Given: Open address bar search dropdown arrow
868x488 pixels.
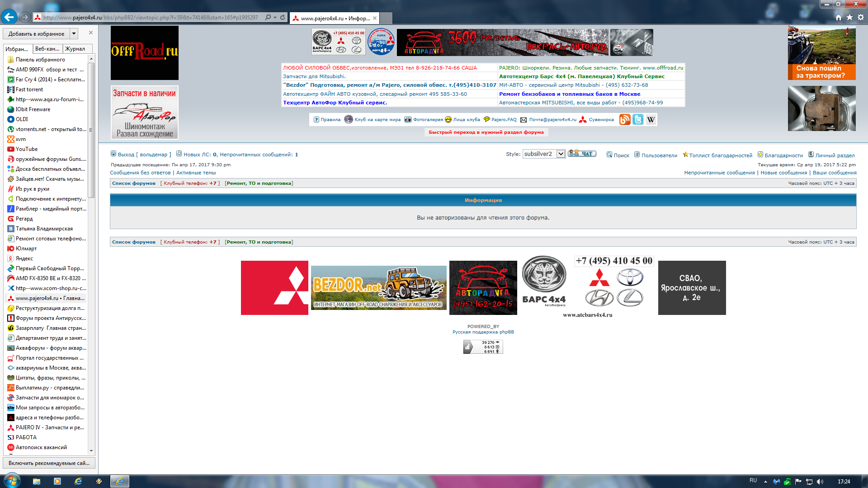Looking at the screenshot, I should [x=275, y=17].
